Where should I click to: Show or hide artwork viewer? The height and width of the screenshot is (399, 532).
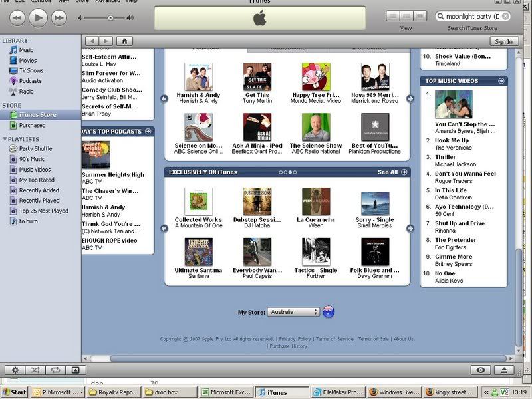coord(76,370)
